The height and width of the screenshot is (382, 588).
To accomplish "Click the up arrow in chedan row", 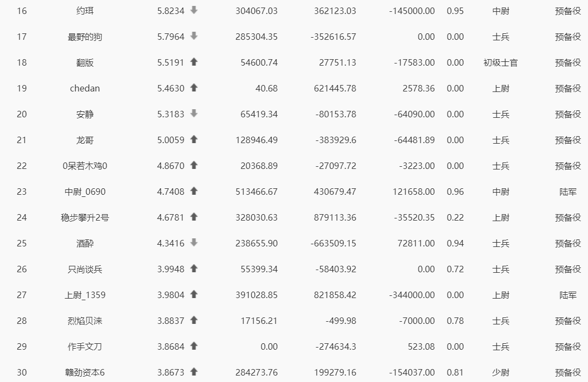I will 194,88.
